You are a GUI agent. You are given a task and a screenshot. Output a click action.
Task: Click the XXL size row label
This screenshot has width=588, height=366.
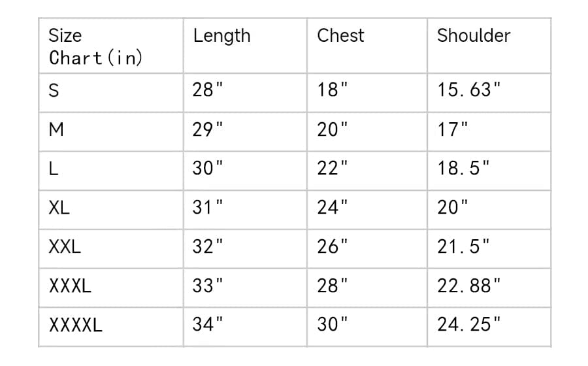click(x=65, y=247)
